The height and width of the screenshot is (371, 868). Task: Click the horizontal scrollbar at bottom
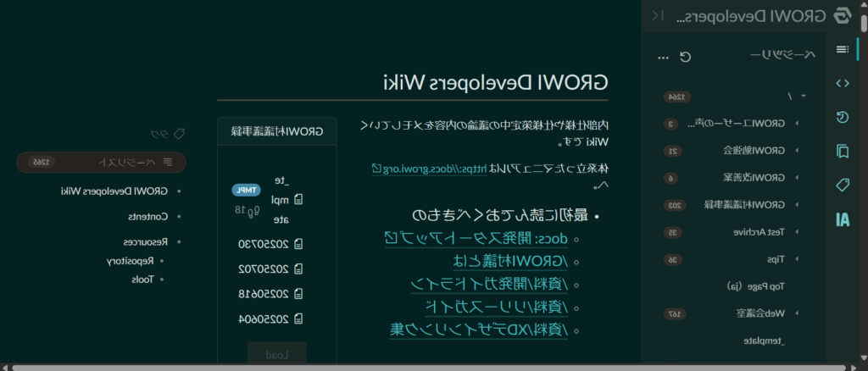pyautogui.click(x=429, y=368)
